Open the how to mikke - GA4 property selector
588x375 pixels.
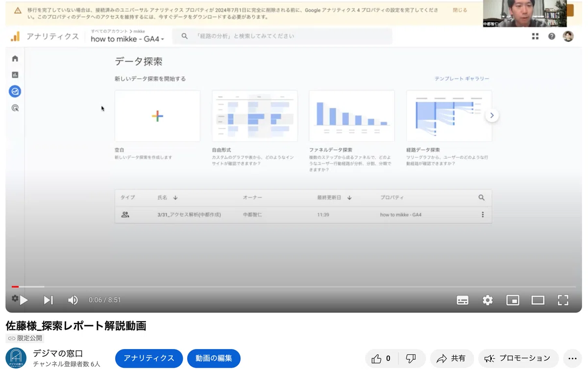[127, 39]
